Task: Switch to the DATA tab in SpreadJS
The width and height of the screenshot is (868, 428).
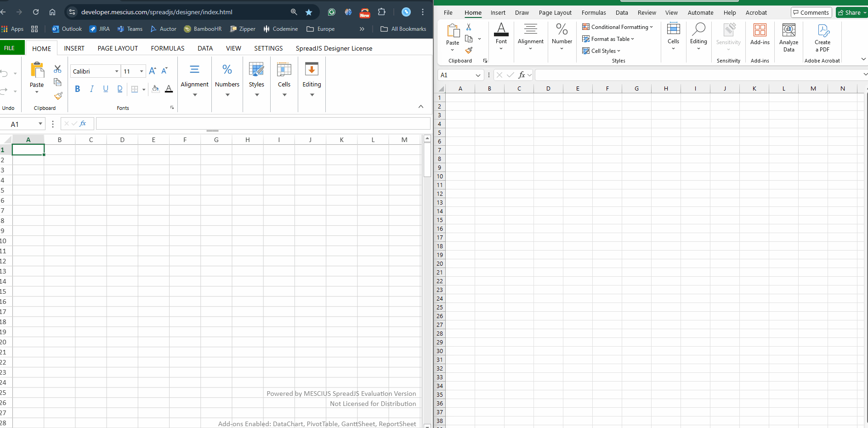Action: pos(205,48)
